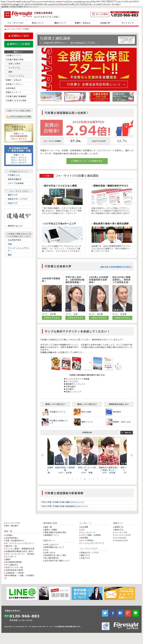Image resolution: width=143 pixels, height=644 pixels.
Task: Click the 受講料・お申し込み piggy bank icon
Action: (x=109, y=422)
